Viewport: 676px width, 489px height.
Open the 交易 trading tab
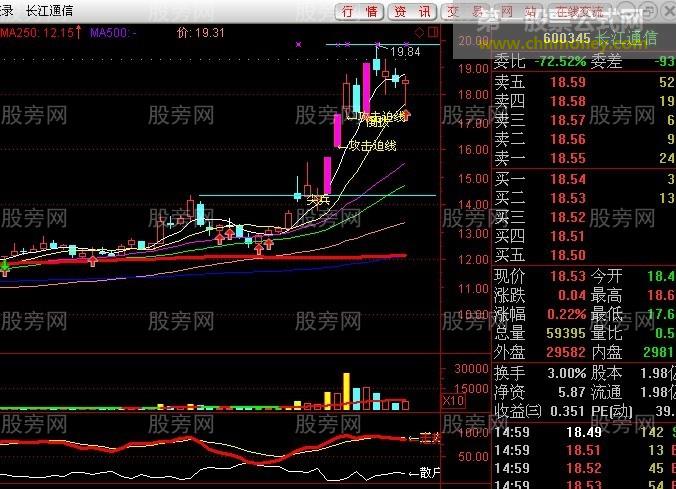tap(466, 11)
